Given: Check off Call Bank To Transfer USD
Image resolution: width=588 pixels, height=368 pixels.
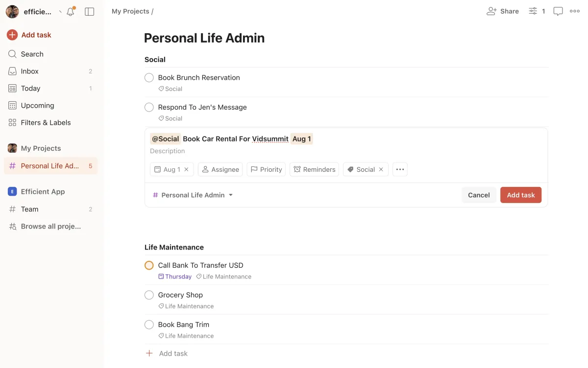Looking at the screenshot, I should click(149, 265).
